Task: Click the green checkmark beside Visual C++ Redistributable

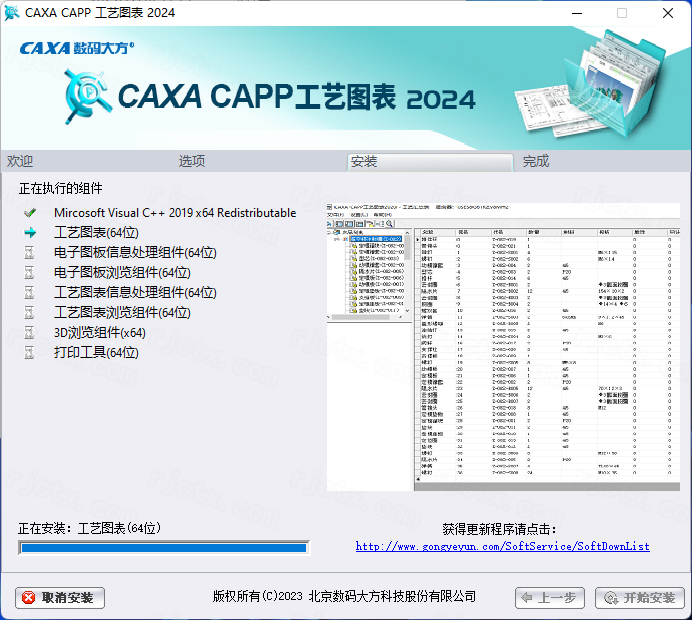Action: [30, 213]
